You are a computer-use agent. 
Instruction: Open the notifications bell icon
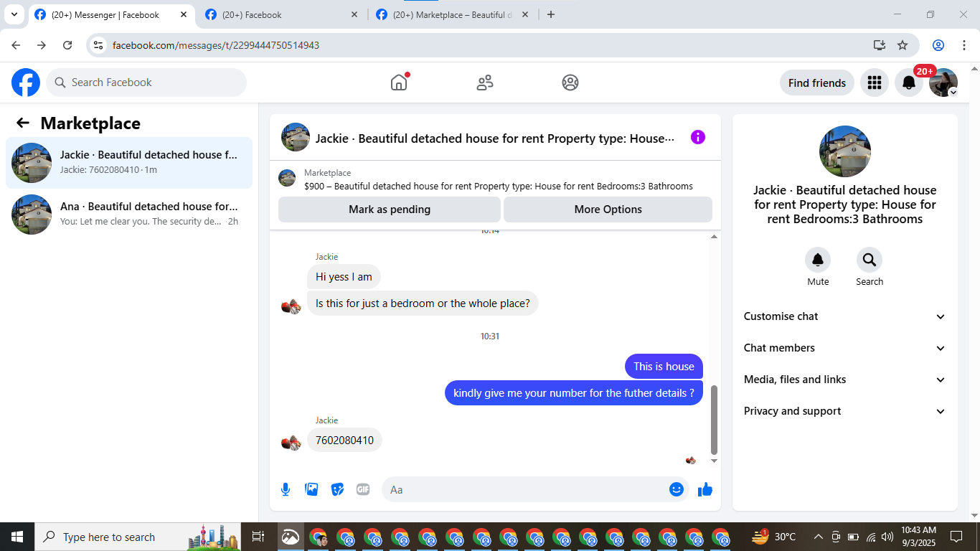pyautogui.click(x=909, y=83)
